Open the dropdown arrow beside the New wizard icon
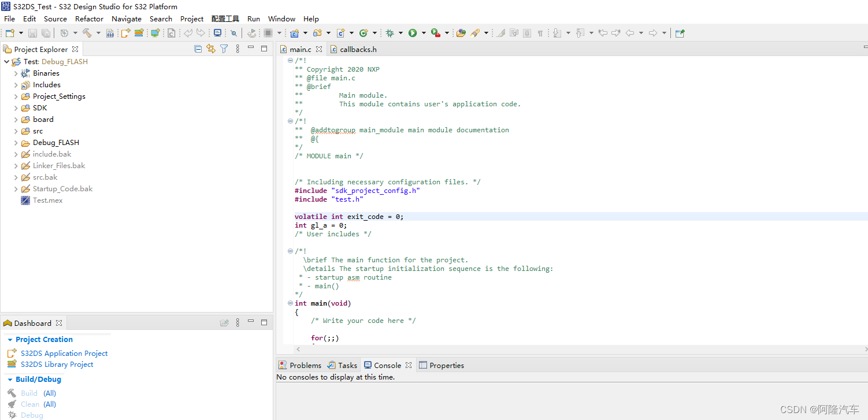The height and width of the screenshot is (420, 868). 21,33
